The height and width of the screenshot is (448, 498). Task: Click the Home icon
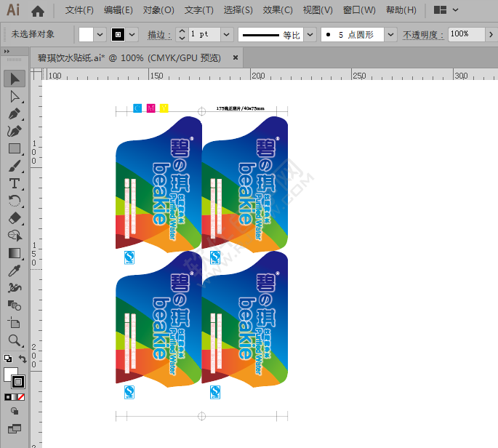[38, 10]
